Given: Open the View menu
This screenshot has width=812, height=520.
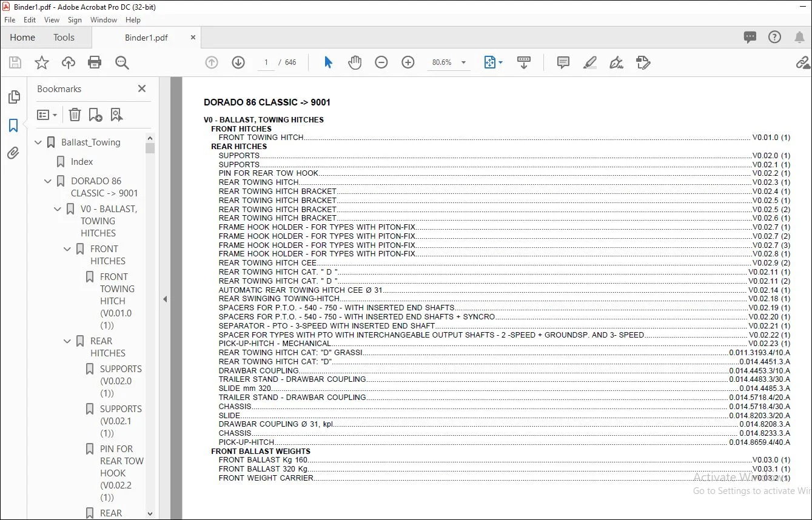Looking at the screenshot, I should click(x=52, y=20).
